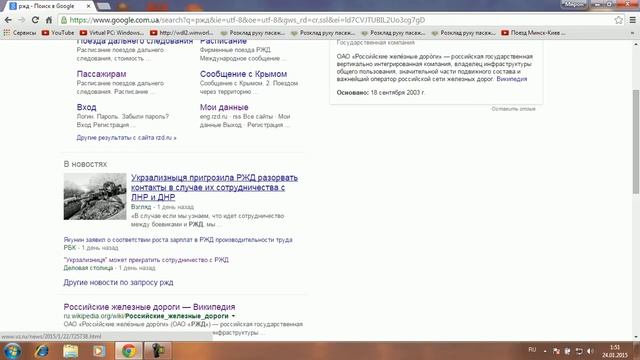640x360 pixels.
Task: Open a new tab button
Action: [104, 6]
